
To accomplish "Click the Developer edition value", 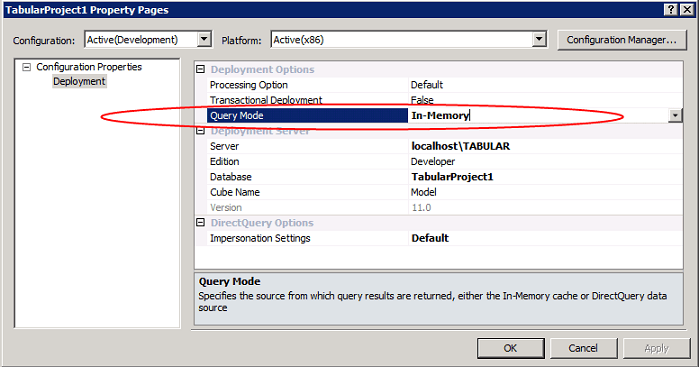I will 433,161.
